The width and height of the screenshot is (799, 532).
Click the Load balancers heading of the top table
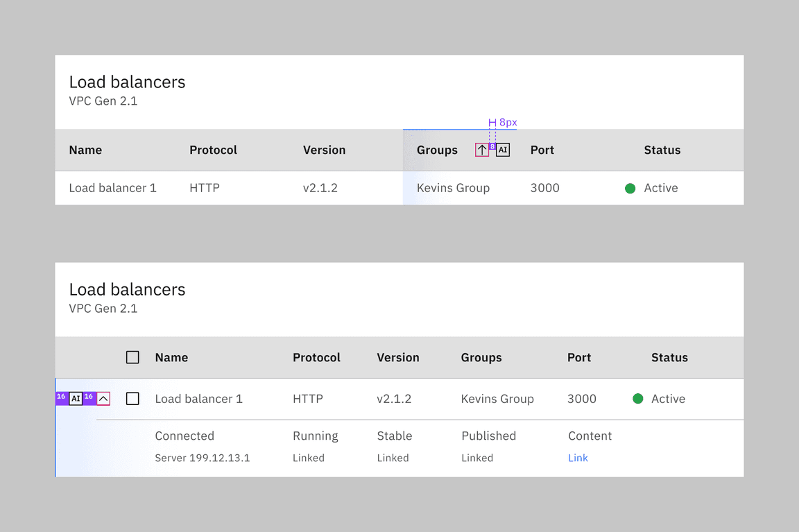click(x=127, y=81)
